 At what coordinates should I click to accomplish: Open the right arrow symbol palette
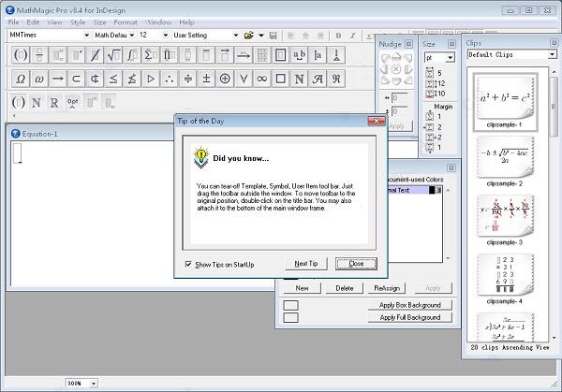coord(58,79)
